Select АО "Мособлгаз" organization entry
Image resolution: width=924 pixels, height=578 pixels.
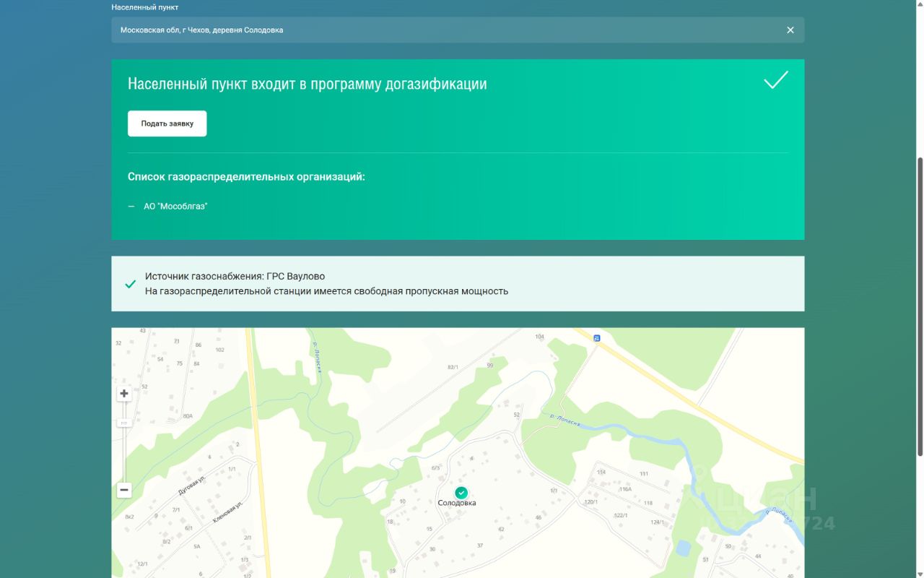pos(175,207)
